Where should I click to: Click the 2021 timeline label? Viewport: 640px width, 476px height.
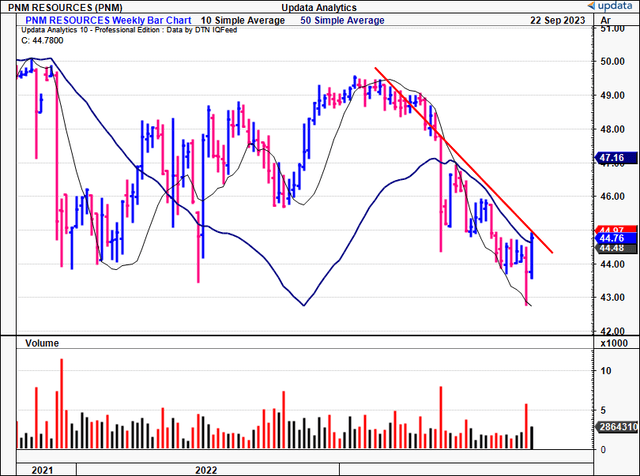click(42, 470)
